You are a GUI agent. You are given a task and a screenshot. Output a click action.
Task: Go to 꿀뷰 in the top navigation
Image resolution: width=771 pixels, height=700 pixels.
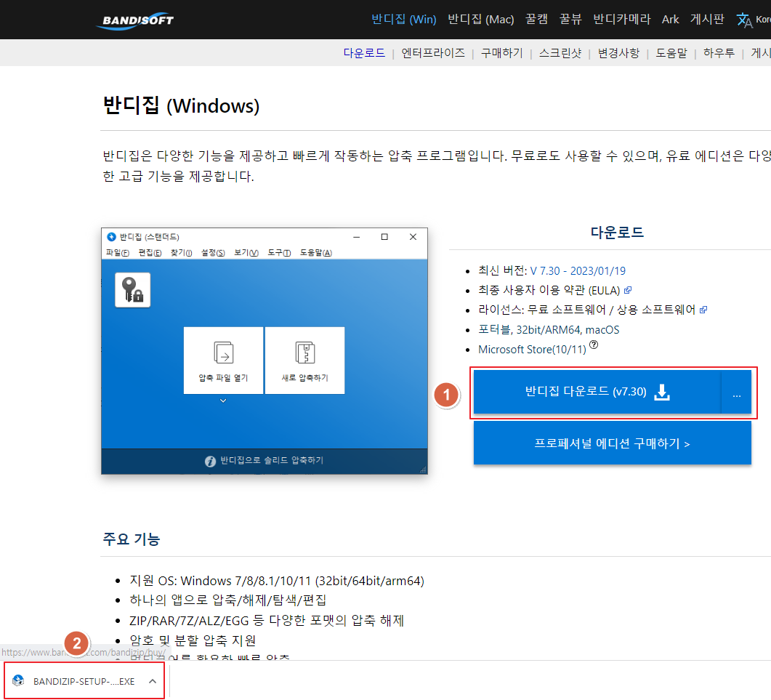coord(570,19)
